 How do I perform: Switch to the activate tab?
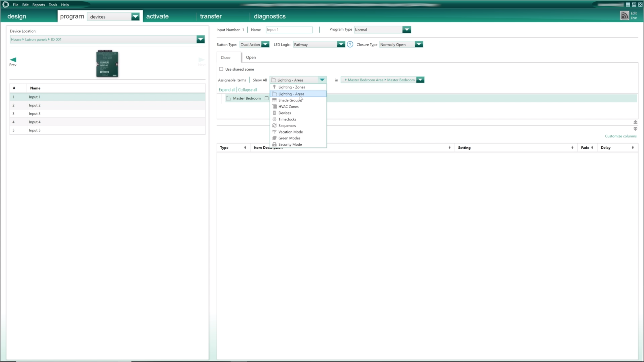pos(157,16)
